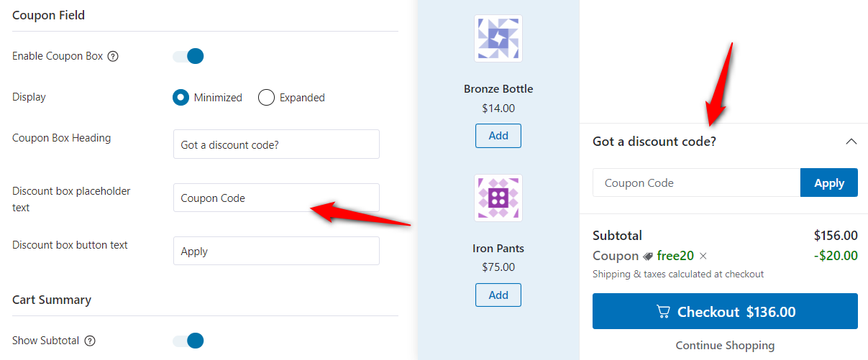Remove the free20 coupon with x icon
The width and height of the screenshot is (868, 360).
pyautogui.click(x=703, y=256)
